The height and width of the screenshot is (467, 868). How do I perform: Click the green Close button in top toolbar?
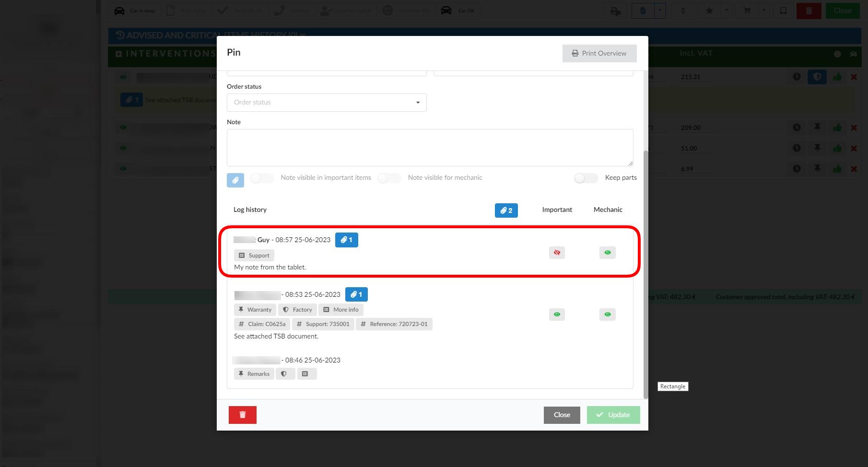tap(843, 11)
